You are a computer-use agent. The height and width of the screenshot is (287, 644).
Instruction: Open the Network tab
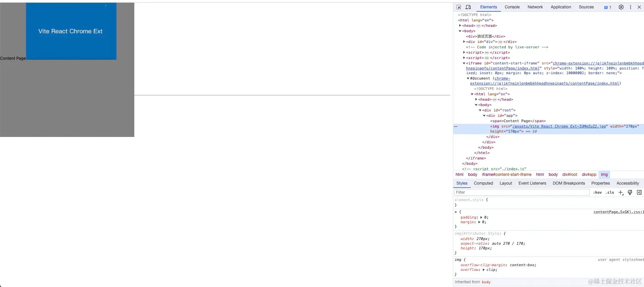[535, 7]
